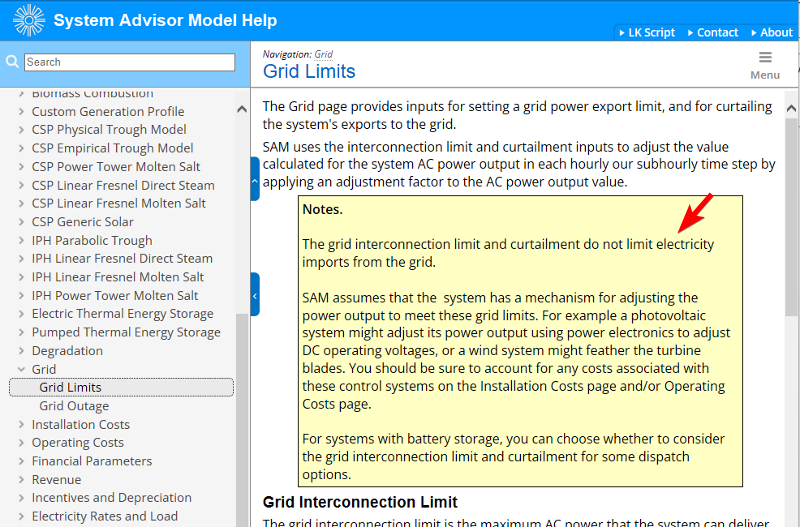Select the Grid Limits topic
This screenshot has height=527, width=800.
point(70,388)
